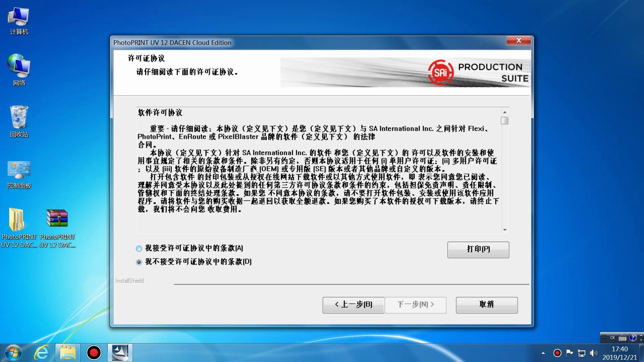This screenshot has width=644, height=362.
Task: Open Action Center flag tray icon
Action: tap(569, 353)
